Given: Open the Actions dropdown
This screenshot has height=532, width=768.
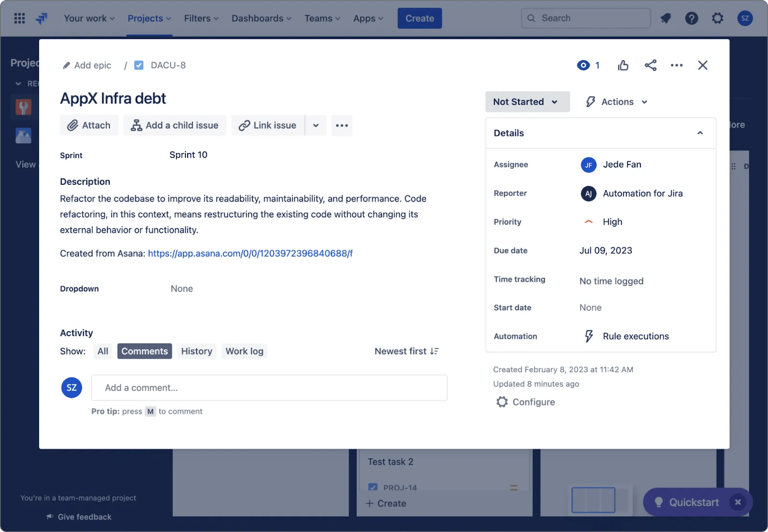Looking at the screenshot, I should pyautogui.click(x=616, y=101).
